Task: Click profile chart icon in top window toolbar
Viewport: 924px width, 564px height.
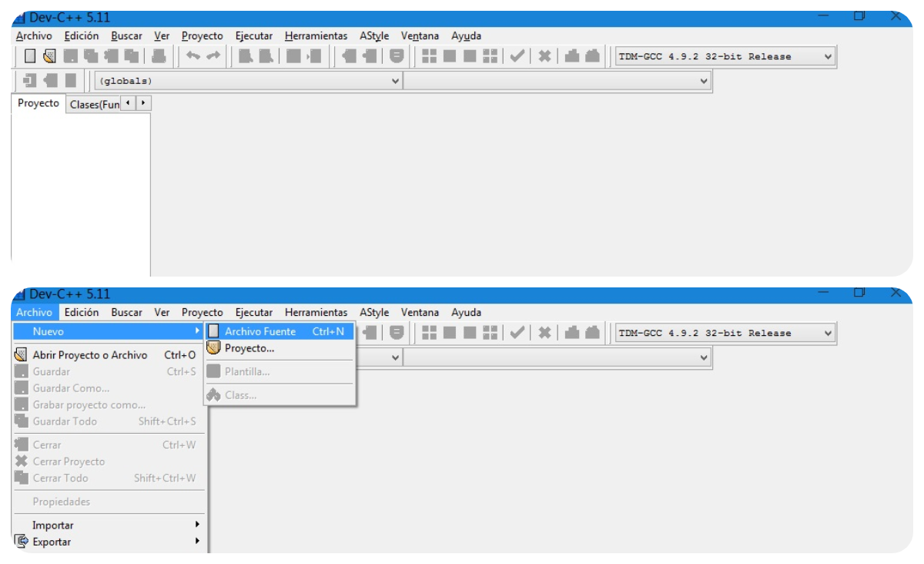Action: coord(571,56)
